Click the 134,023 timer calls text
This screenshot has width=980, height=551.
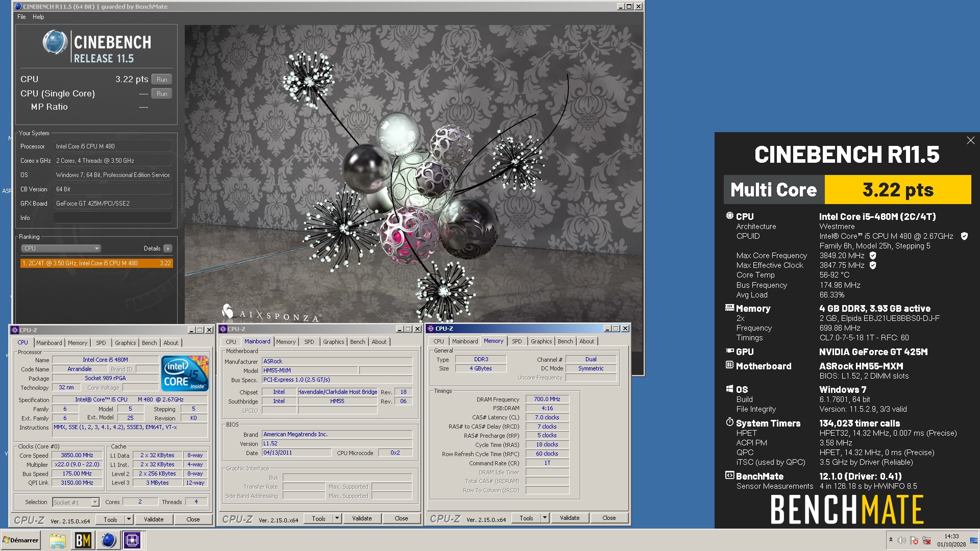point(860,423)
